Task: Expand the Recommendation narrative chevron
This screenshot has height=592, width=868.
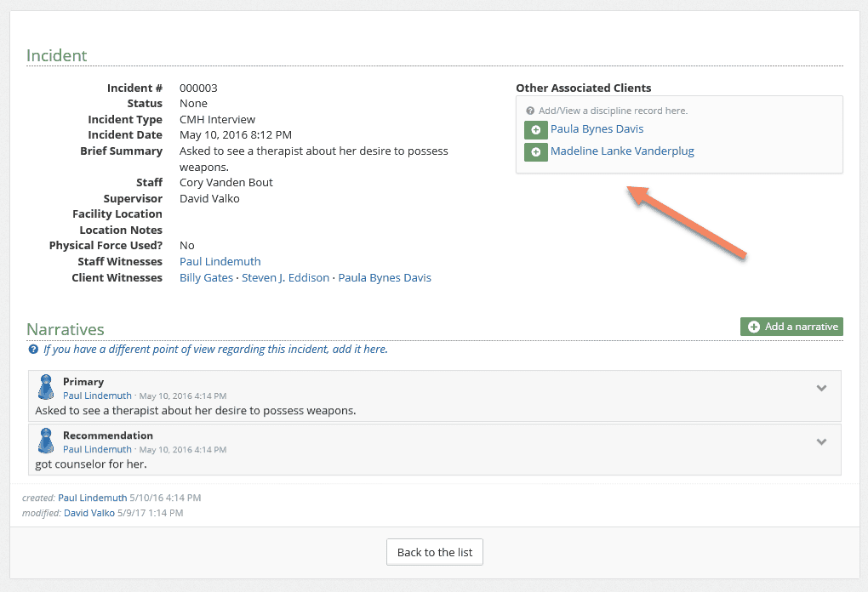Action: [821, 442]
